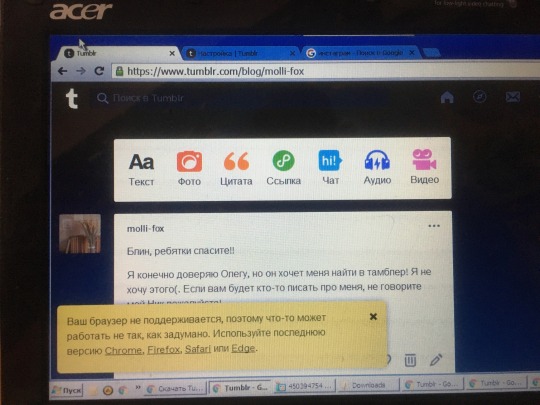Viewport: 540px width, 405px height.
Task: Launch Chrome from quick launch icon
Action: (122, 390)
